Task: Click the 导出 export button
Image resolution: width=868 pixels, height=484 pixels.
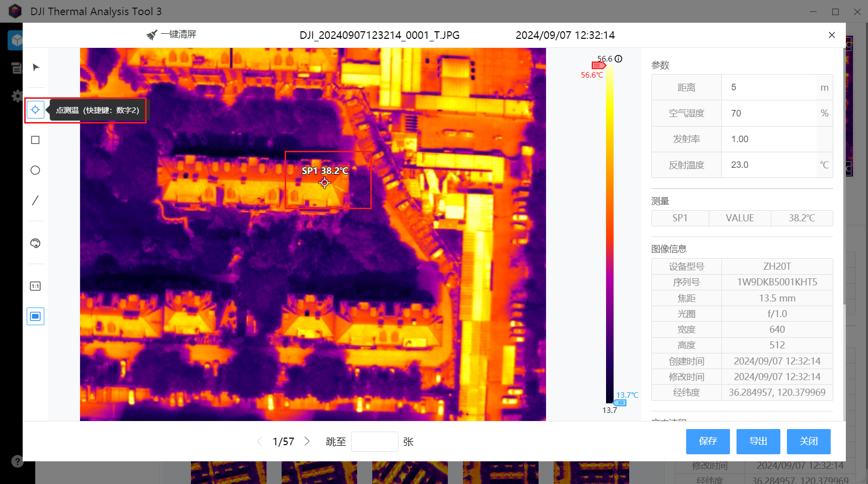Action: tap(758, 442)
